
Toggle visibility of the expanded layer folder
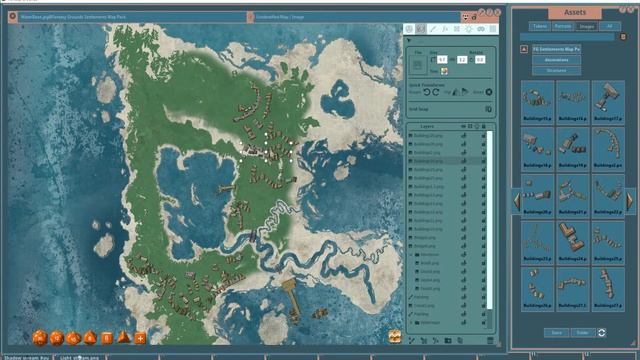[x=464, y=254]
